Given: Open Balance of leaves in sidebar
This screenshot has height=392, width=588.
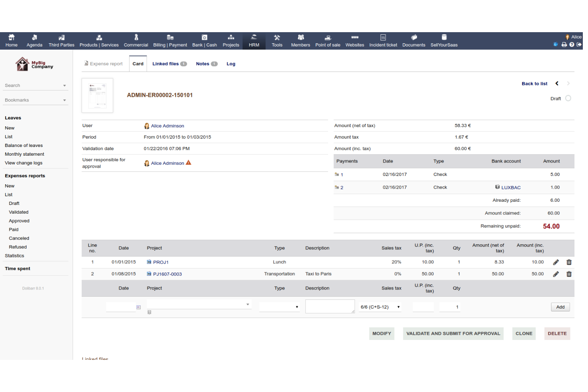Looking at the screenshot, I should 24,146.
